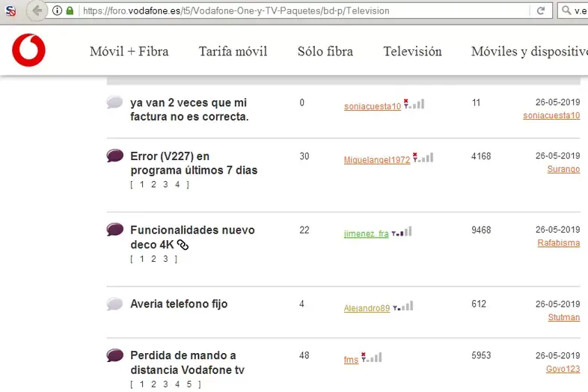588x392 pixels.
Task: Reload the page with the refresh icon
Action: 541,11
